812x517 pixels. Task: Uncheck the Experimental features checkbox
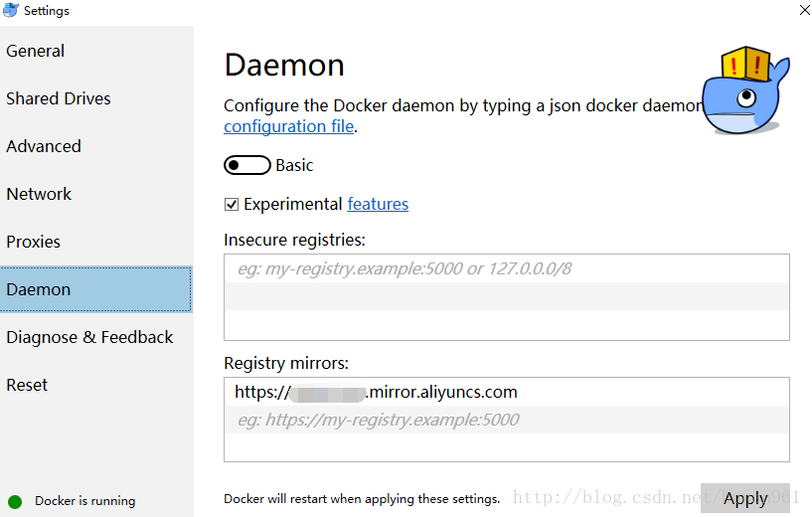coord(232,205)
